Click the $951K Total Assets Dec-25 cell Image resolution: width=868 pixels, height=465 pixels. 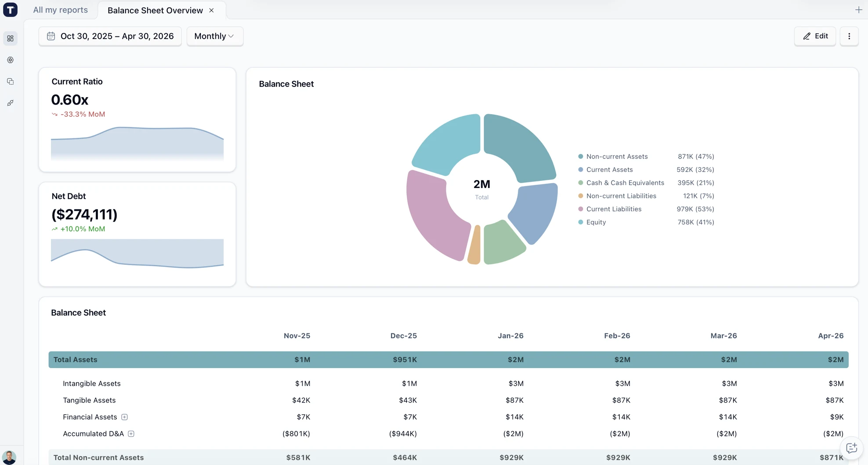pyautogui.click(x=405, y=360)
